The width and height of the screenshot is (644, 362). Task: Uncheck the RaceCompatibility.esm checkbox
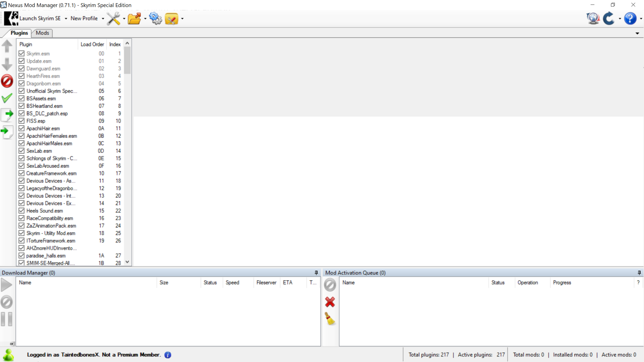(x=21, y=218)
